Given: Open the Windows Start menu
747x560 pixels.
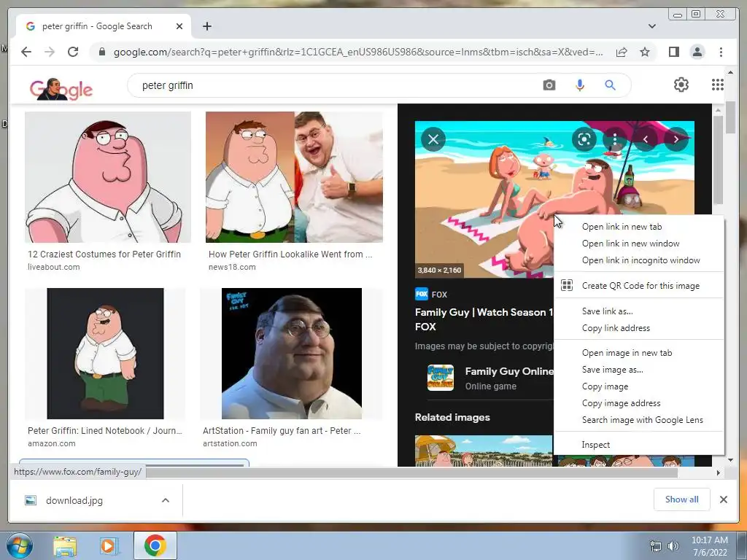Looking at the screenshot, I should pyautogui.click(x=20, y=545).
